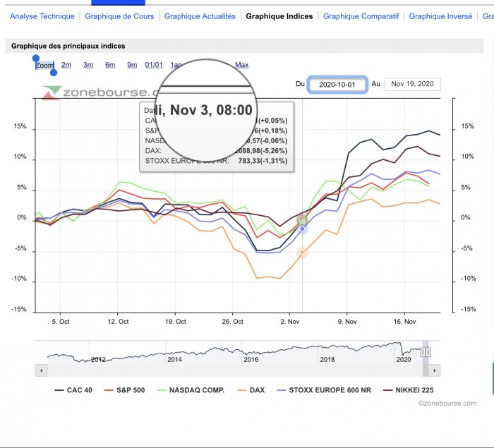This screenshot has width=494, height=448.
Task: Click the left navigator range handle
Action: coord(423,352)
